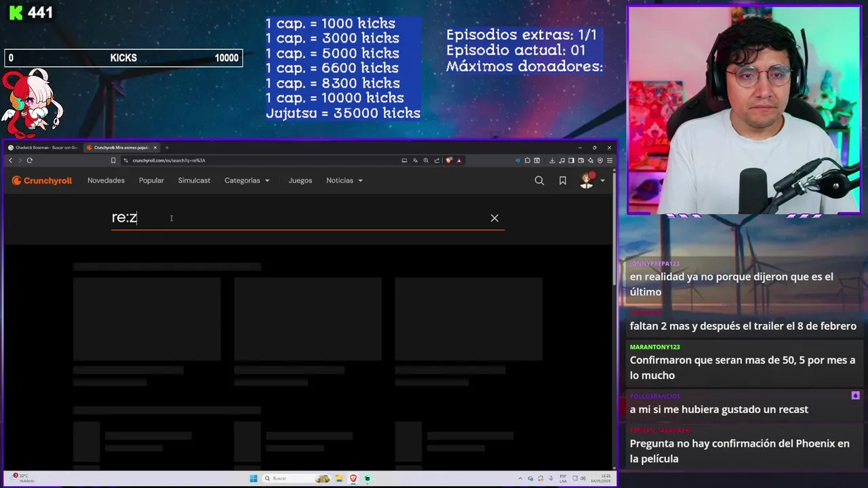Click the KICKS goal progress bar
The image size is (868, 488).
pos(123,58)
